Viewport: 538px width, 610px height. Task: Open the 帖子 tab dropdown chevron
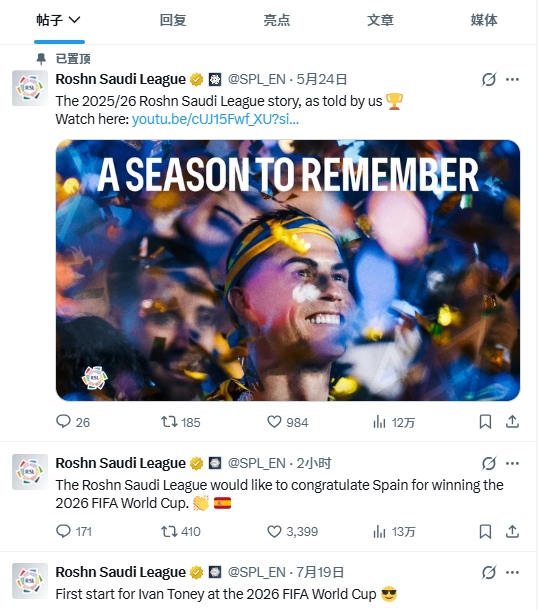pyautogui.click(x=74, y=20)
